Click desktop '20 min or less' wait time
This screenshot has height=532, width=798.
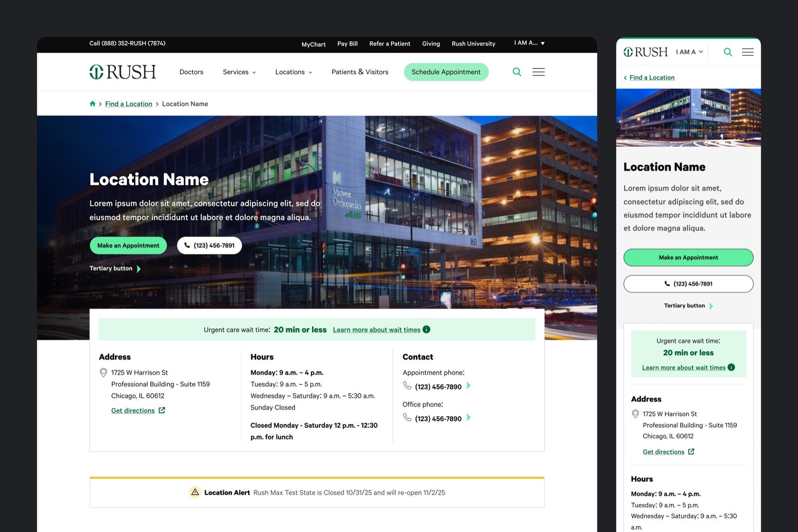click(300, 329)
